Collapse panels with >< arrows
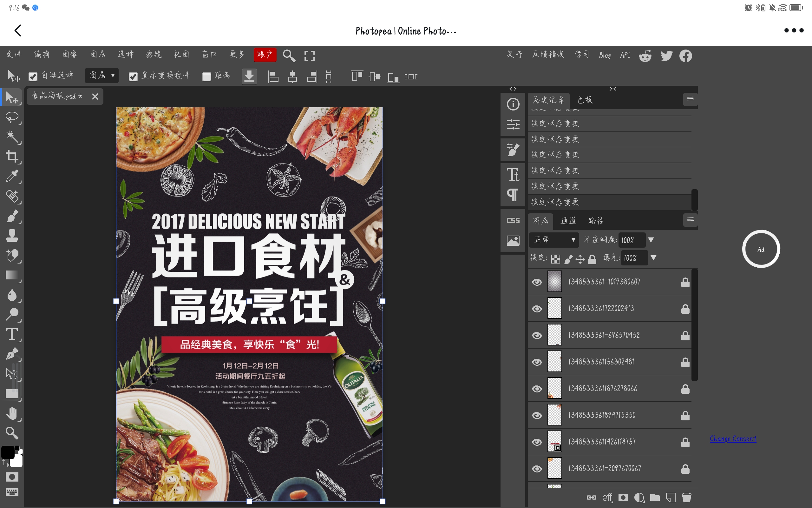The image size is (812, 508). click(613, 89)
